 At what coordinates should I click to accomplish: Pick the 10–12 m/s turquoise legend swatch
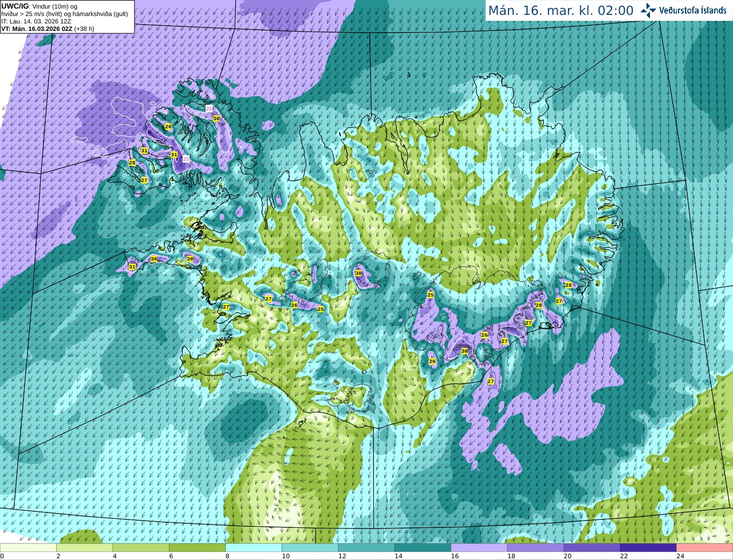[310, 547]
